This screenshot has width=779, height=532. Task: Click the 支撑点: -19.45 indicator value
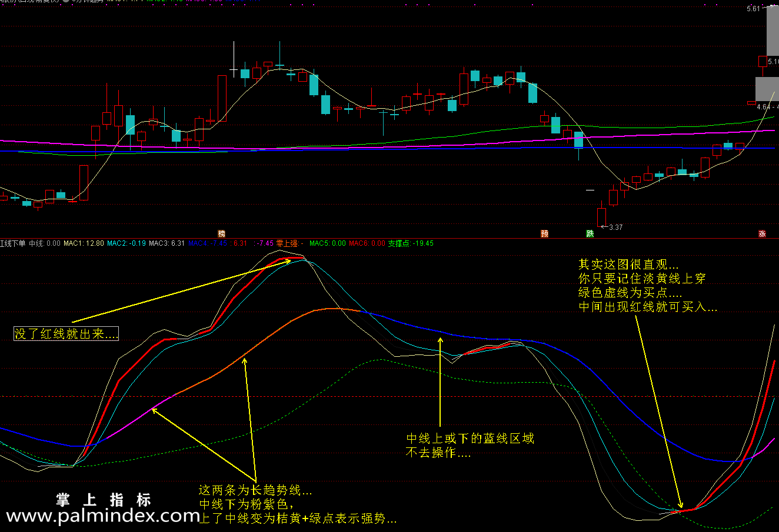coord(411,243)
